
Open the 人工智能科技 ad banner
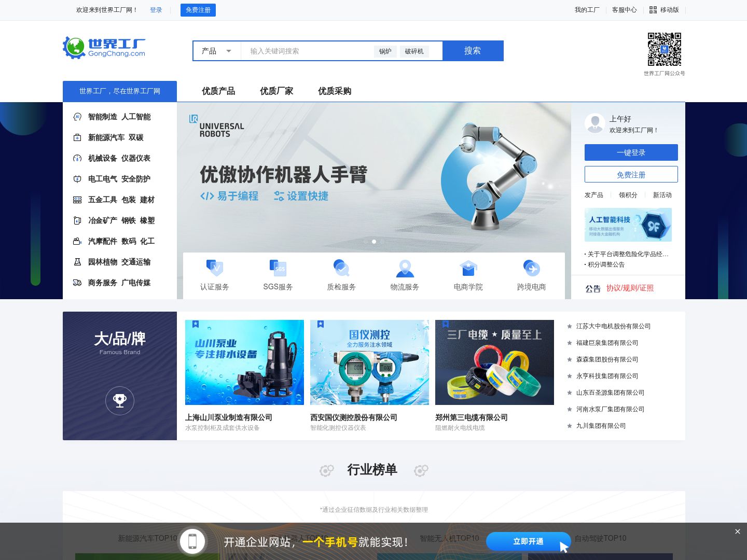(x=628, y=225)
